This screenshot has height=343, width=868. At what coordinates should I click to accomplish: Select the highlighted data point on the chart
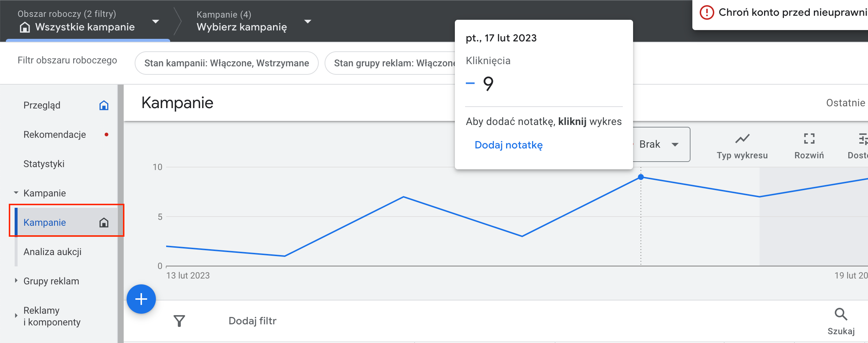[x=641, y=177]
